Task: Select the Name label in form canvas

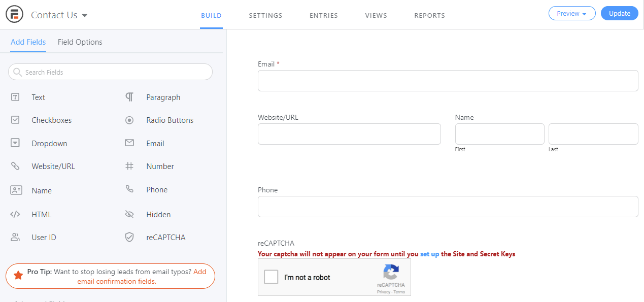Action: point(464,117)
